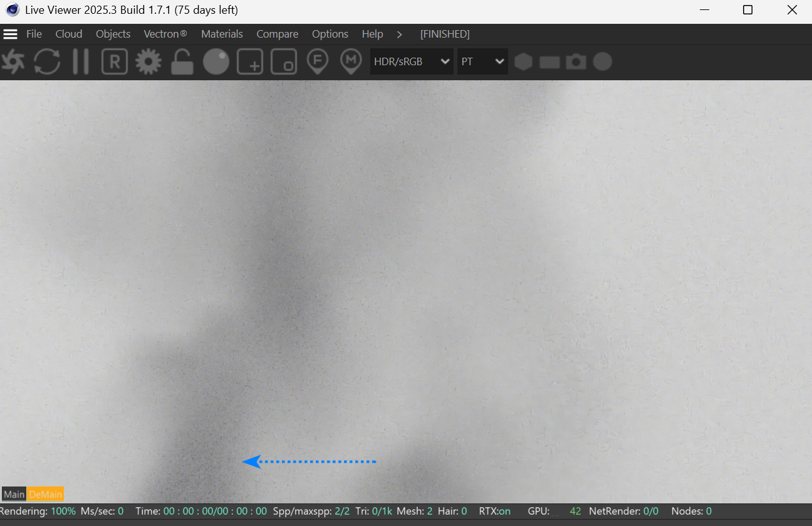The width and height of the screenshot is (812, 526).
Task: Open the Materials menu
Action: (x=222, y=34)
